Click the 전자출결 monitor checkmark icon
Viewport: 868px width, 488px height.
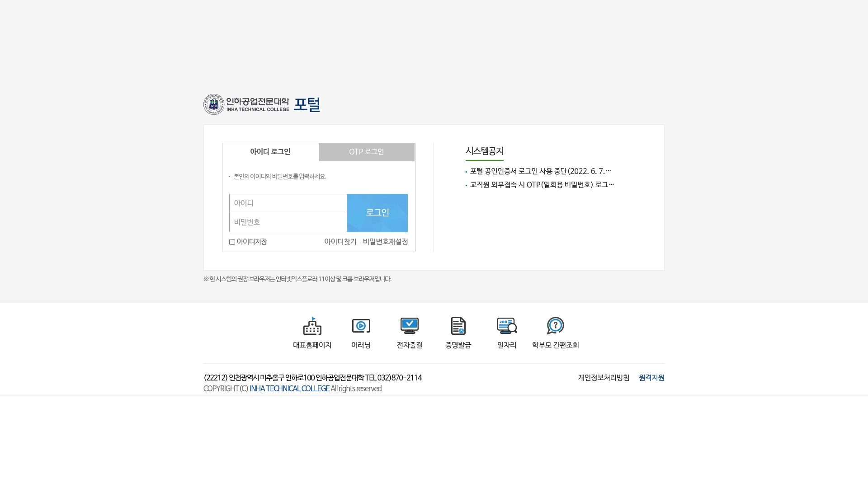(x=410, y=326)
